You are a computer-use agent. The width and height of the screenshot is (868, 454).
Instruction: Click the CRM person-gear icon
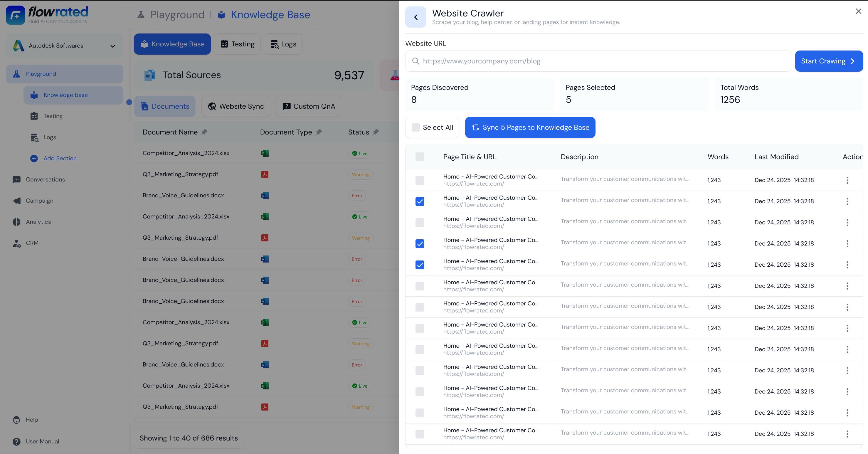click(16, 243)
